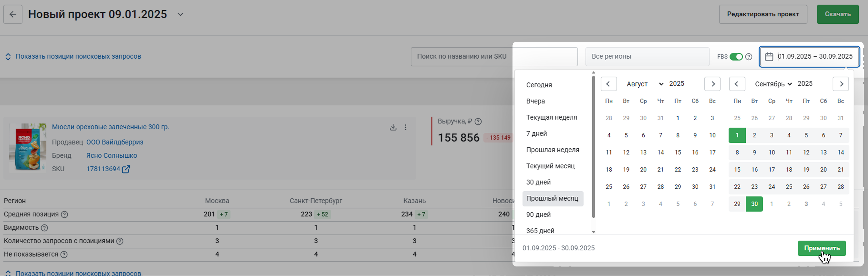Click the external link icon beside the SKU
The width and height of the screenshot is (868, 276).
click(x=126, y=169)
